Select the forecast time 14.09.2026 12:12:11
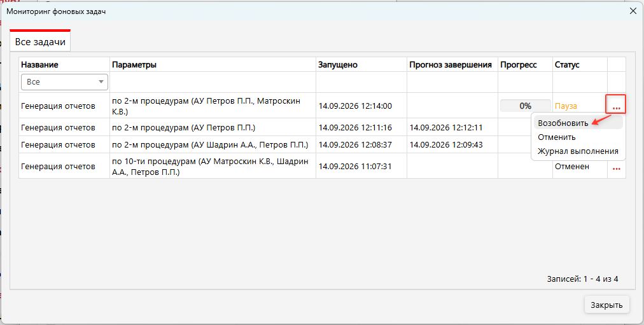This screenshot has width=644, height=325. pyautogui.click(x=446, y=128)
